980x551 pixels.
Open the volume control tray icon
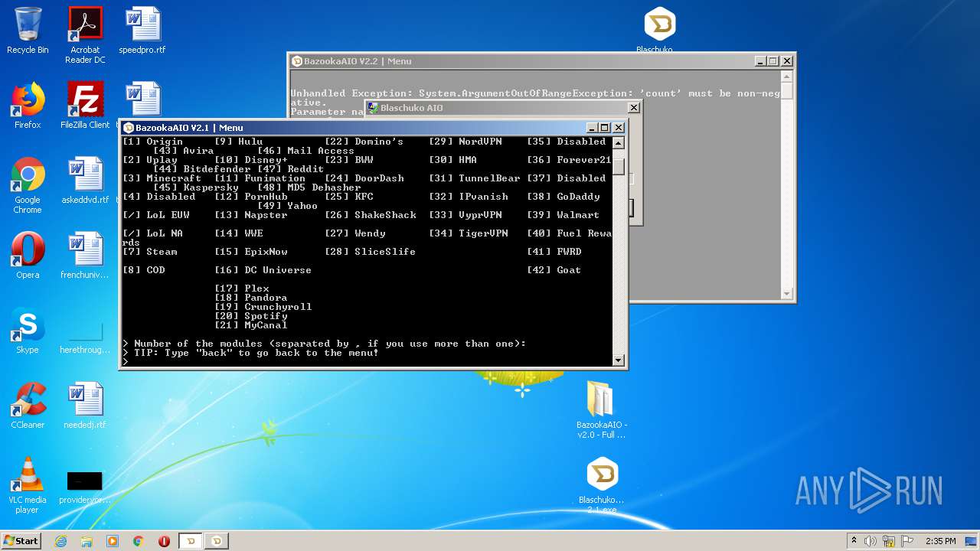[871, 541]
